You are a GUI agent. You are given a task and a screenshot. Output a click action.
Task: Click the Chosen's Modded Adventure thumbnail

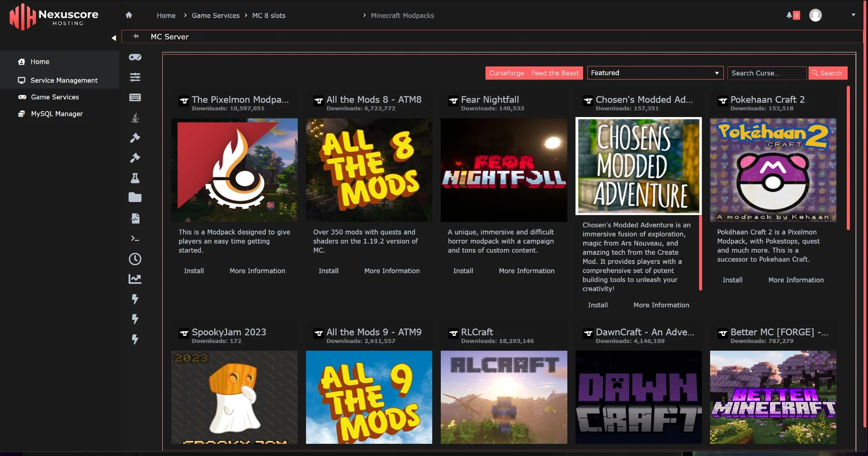pos(638,166)
